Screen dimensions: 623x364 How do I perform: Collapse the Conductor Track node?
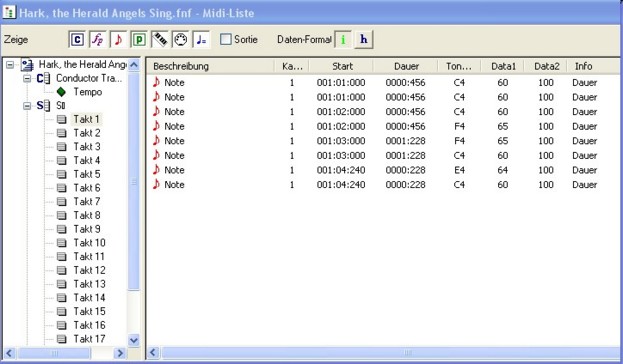(x=27, y=78)
